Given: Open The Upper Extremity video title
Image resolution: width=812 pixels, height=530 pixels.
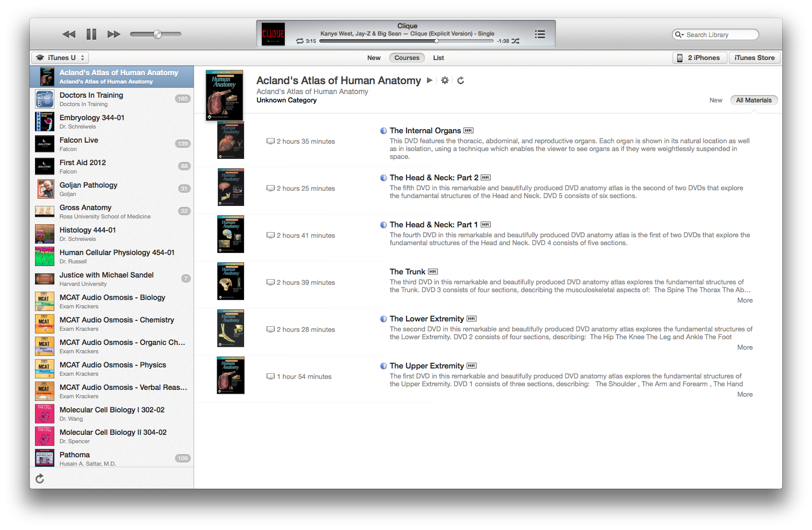Looking at the screenshot, I should [x=427, y=366].
